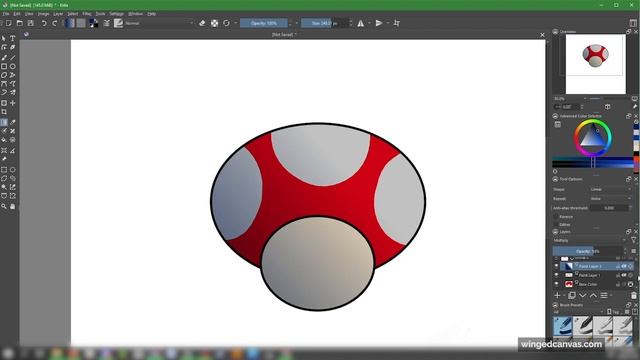640x360 pixels.
Task: Select the Zoom magnifier tool
Action: pos(4,207)
